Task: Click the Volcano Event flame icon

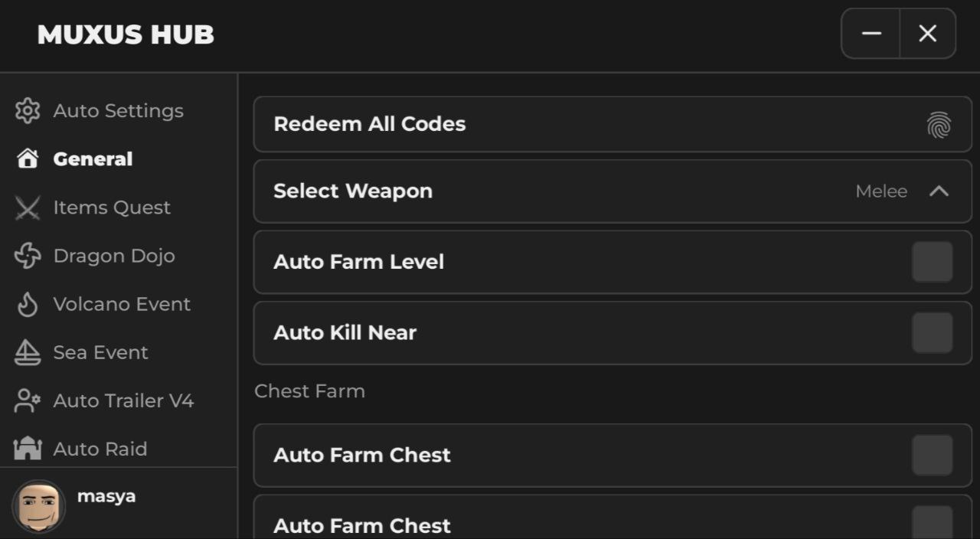Action: pos(28,304)
